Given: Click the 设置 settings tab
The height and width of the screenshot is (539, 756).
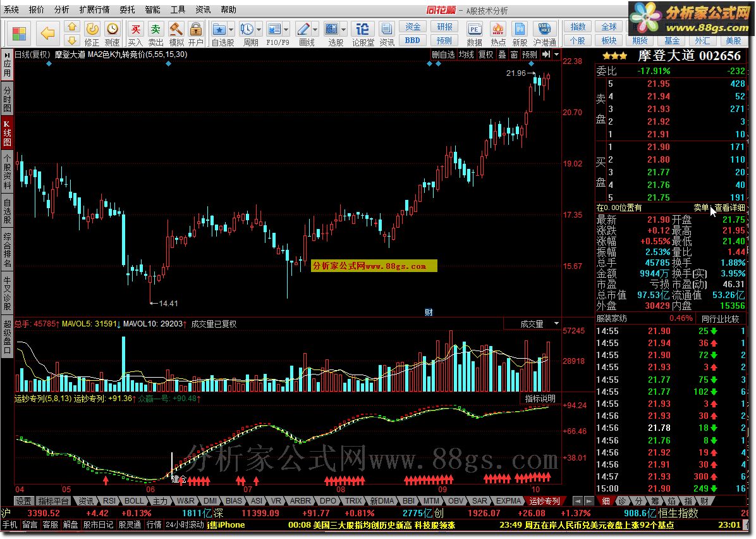Looking at the screenshot, I should [x=23, y=501].
